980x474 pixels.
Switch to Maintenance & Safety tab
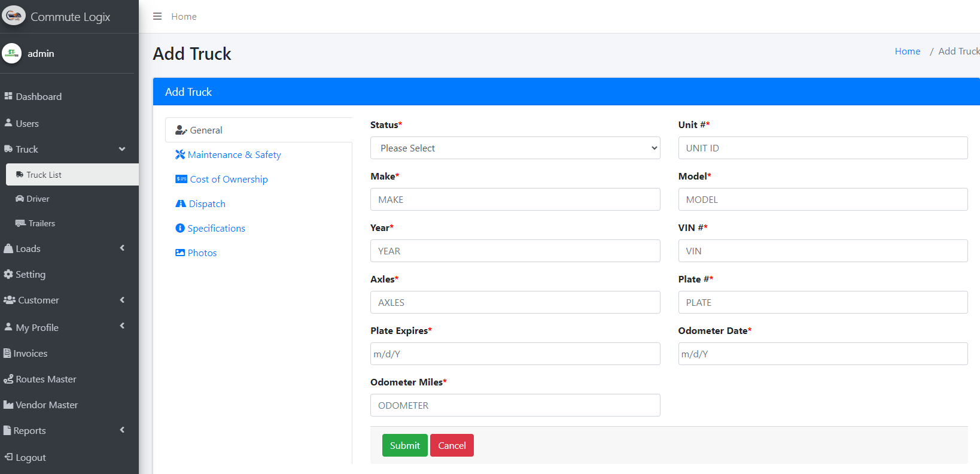tap(234, 154)
